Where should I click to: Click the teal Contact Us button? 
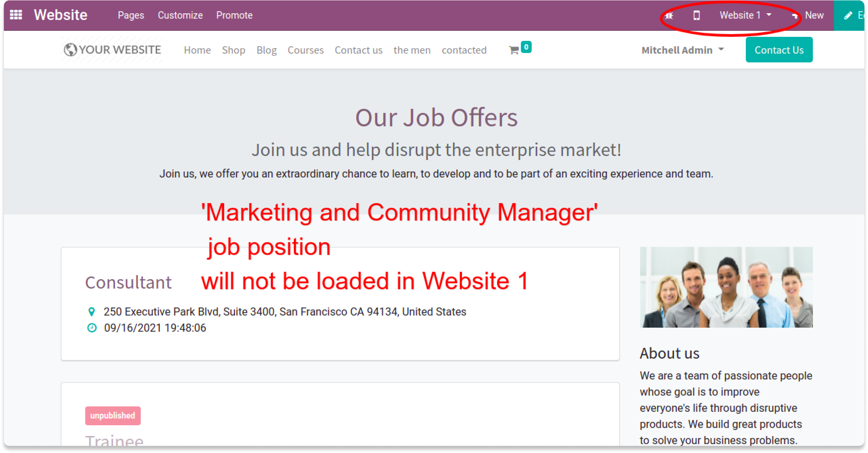coord(779,50)
